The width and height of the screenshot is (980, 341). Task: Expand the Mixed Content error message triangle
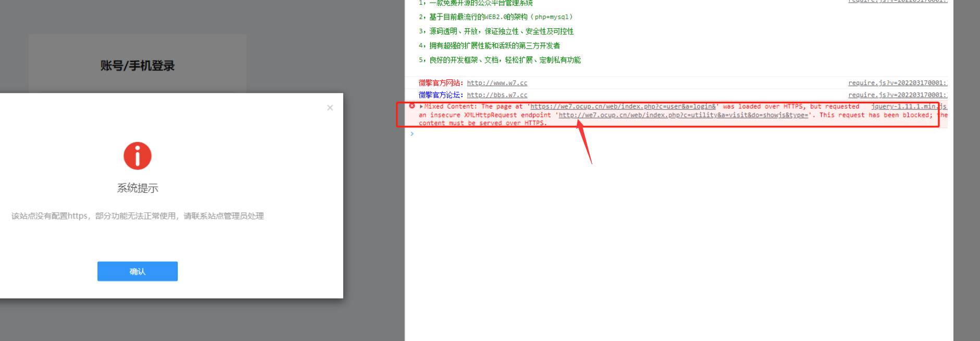(x=421, y=106)
